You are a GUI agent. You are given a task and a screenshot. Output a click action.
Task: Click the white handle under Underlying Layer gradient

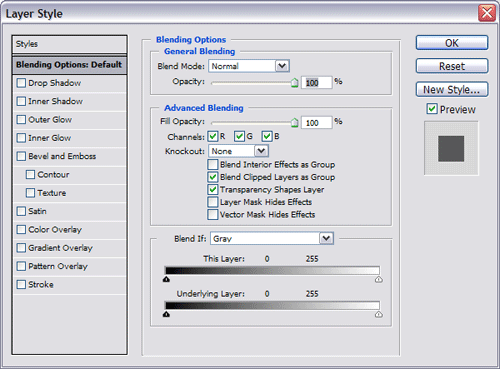[x=379, y=314]
